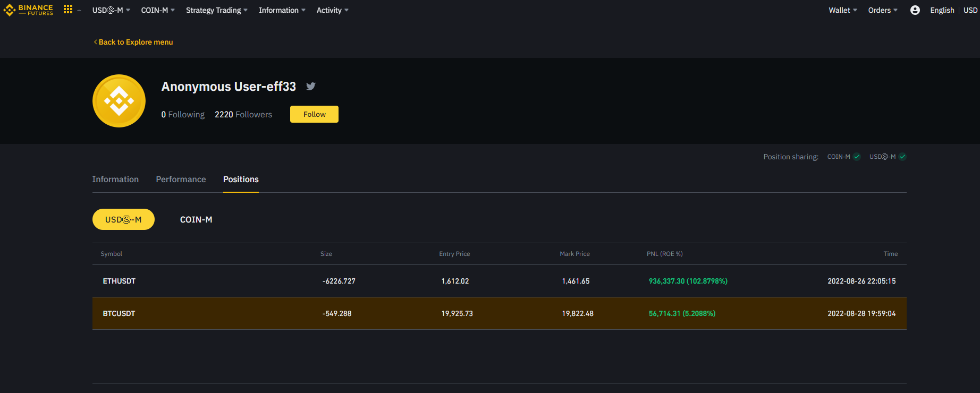Change the USD currency selector
The image size is (980, 393).
pos(970,10)
